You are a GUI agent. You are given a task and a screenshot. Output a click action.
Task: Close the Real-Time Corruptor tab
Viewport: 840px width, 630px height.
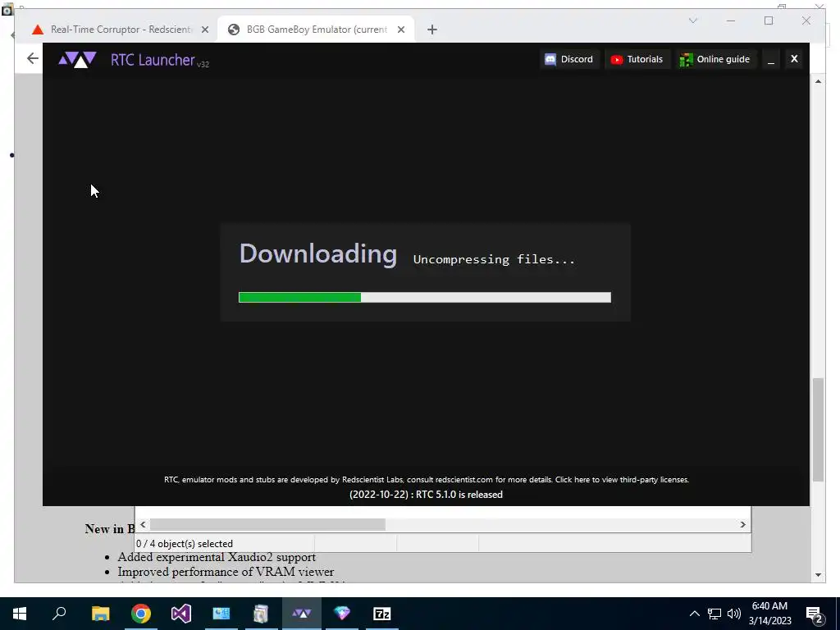[204, 30]
